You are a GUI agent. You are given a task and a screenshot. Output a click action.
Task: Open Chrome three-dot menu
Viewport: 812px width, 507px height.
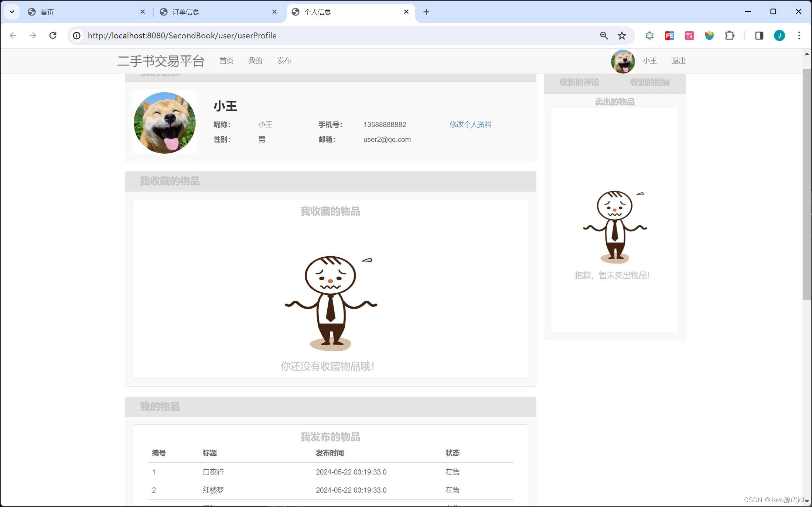click(799, 35)
